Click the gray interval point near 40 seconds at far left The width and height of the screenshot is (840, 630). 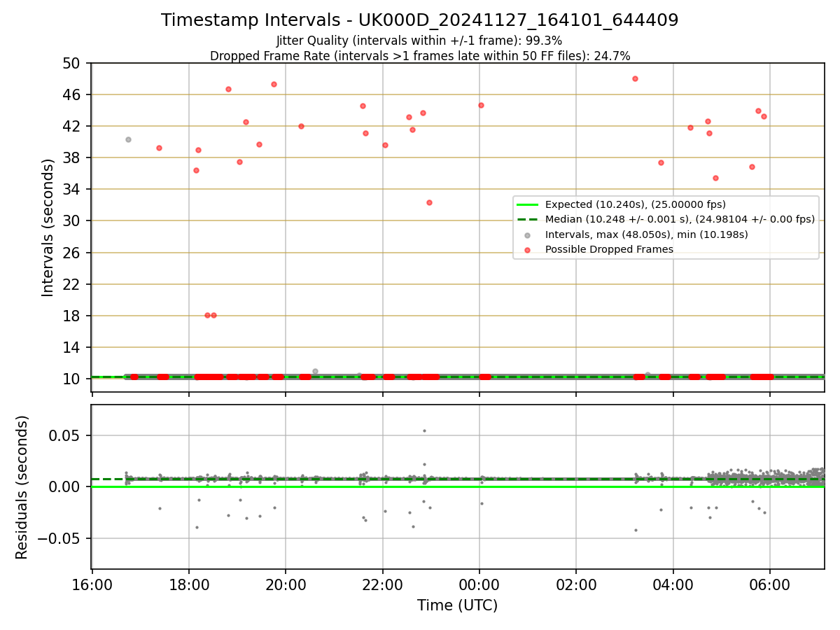(128, 139)
